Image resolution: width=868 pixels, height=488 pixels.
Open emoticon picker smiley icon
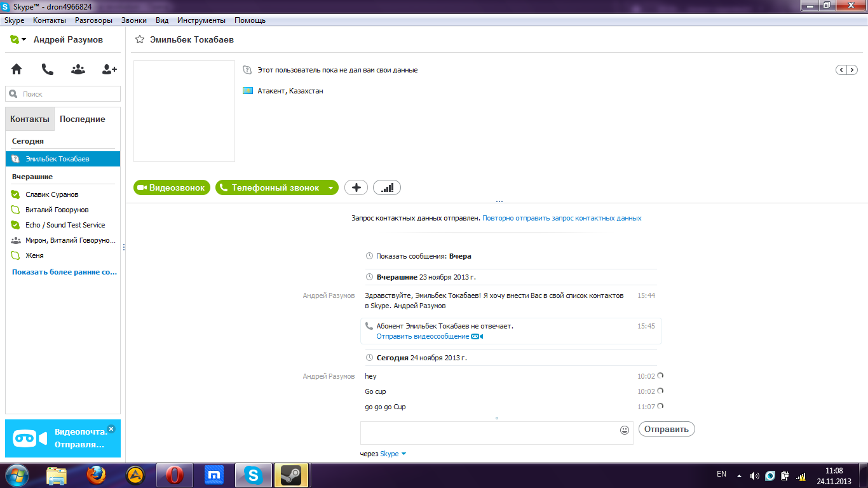(625, 430)
